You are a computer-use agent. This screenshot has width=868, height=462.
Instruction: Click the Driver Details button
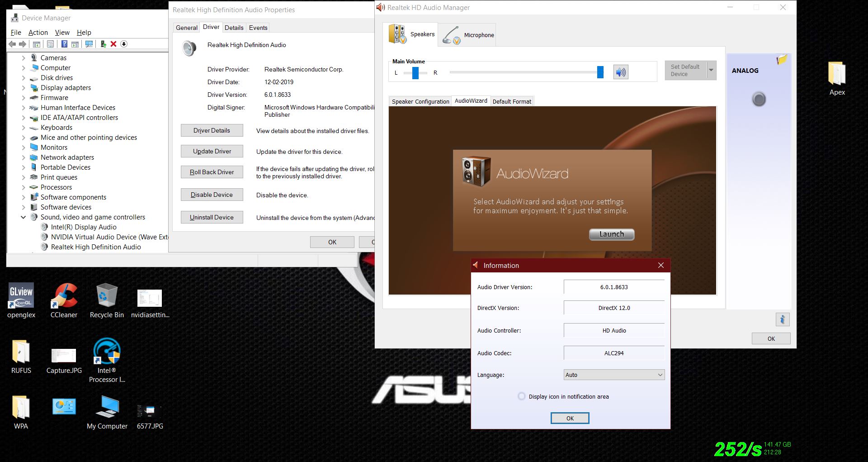pyautogui.click(x=212, y=130)
